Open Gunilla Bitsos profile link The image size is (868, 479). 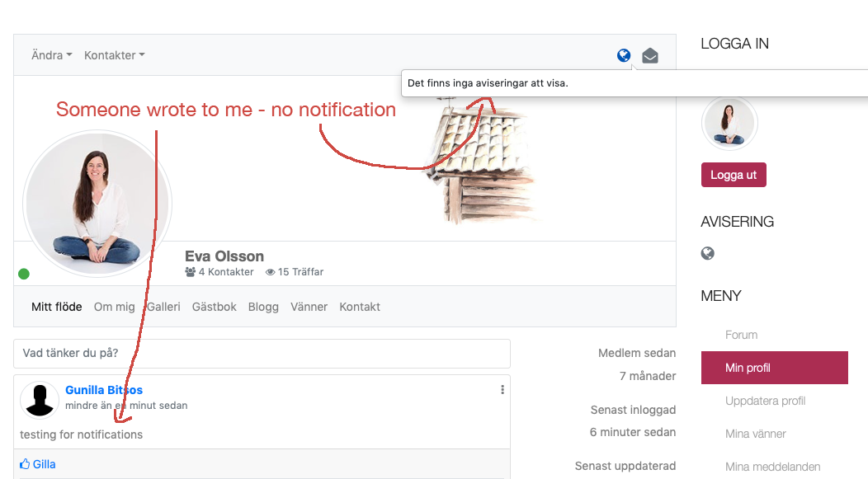(104, 390)
